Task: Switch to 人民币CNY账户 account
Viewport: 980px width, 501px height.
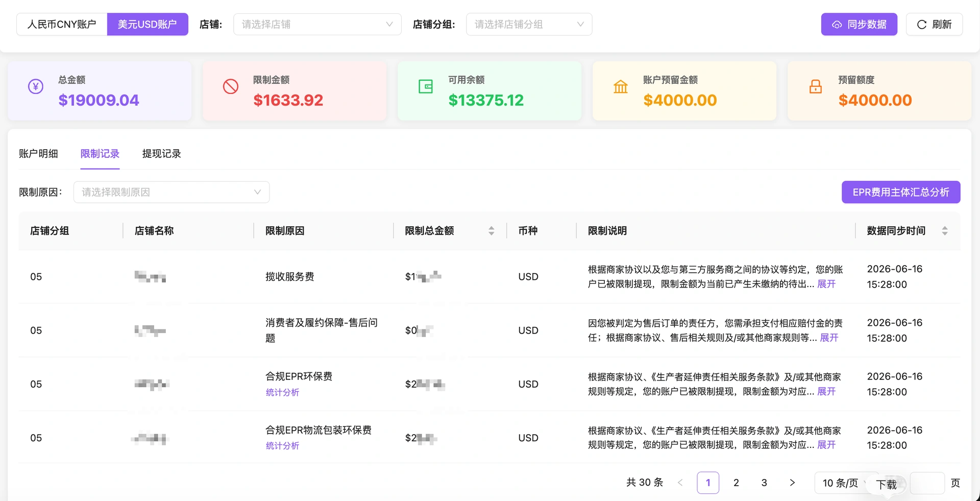Action: coord(62,25)
